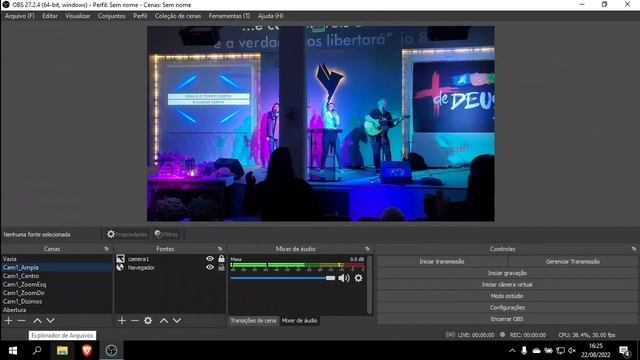Screen dimensions: 640x360
Task: Open Configurações from Controles
Action: pos(507,307)
